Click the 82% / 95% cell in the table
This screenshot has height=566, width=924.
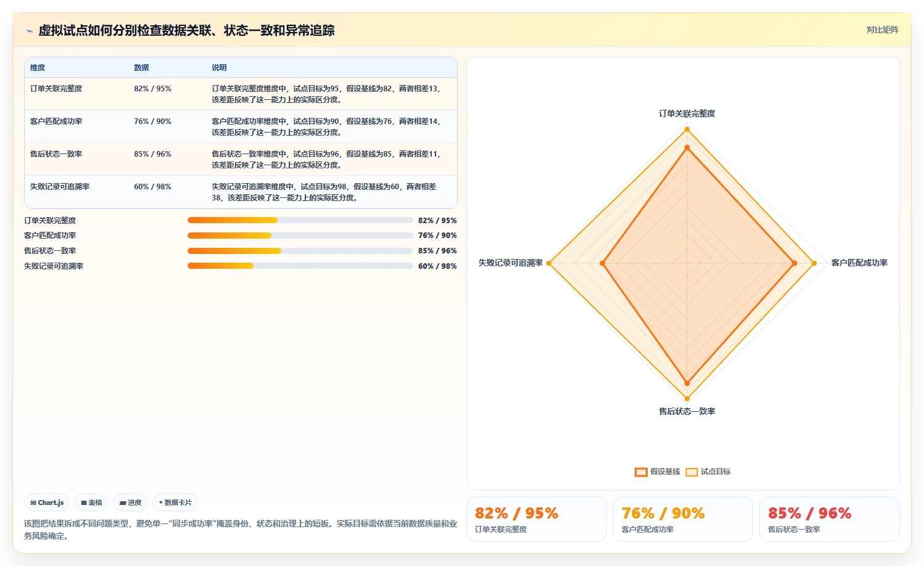pyautogui.click(x=152, y=89)
